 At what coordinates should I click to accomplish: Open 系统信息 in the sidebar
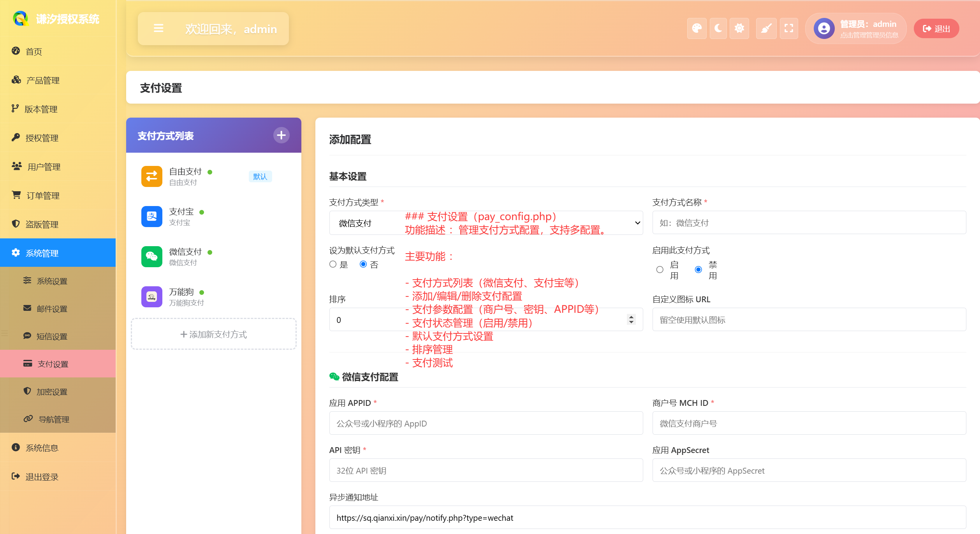(x=58, y=448)
